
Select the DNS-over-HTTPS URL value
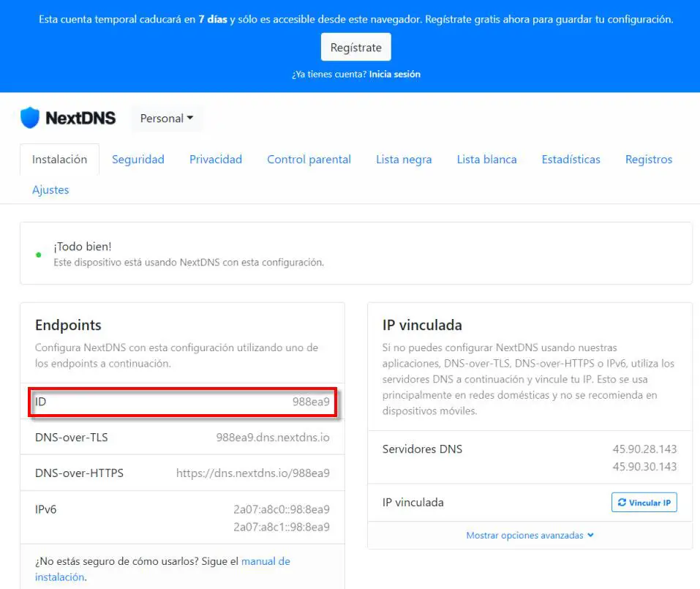[252, 473]
